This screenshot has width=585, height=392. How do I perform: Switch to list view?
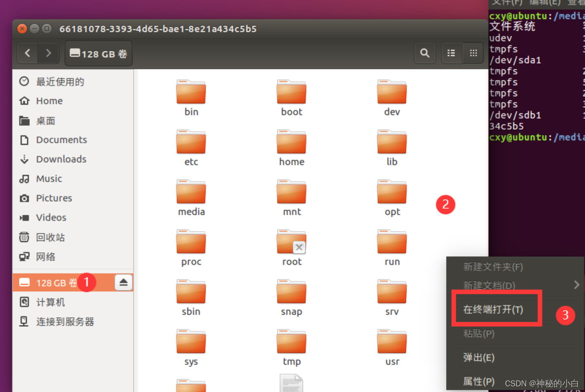[x=451, y=53]
